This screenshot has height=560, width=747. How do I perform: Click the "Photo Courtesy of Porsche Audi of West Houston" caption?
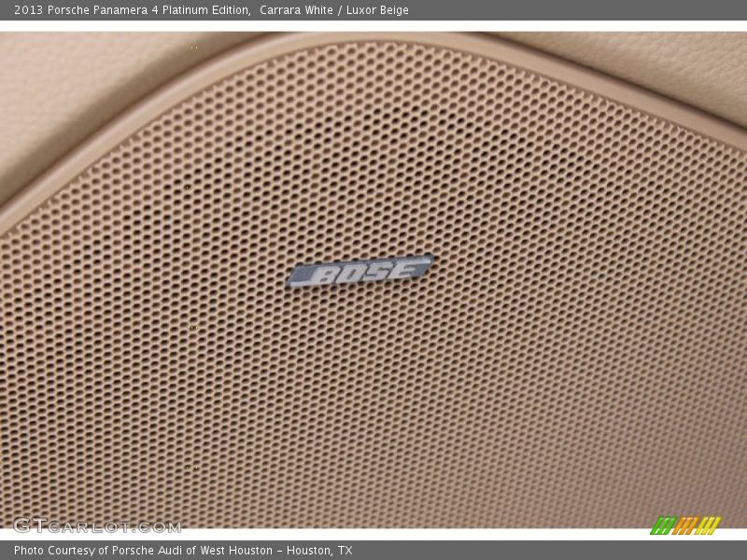tap(144, 551)
